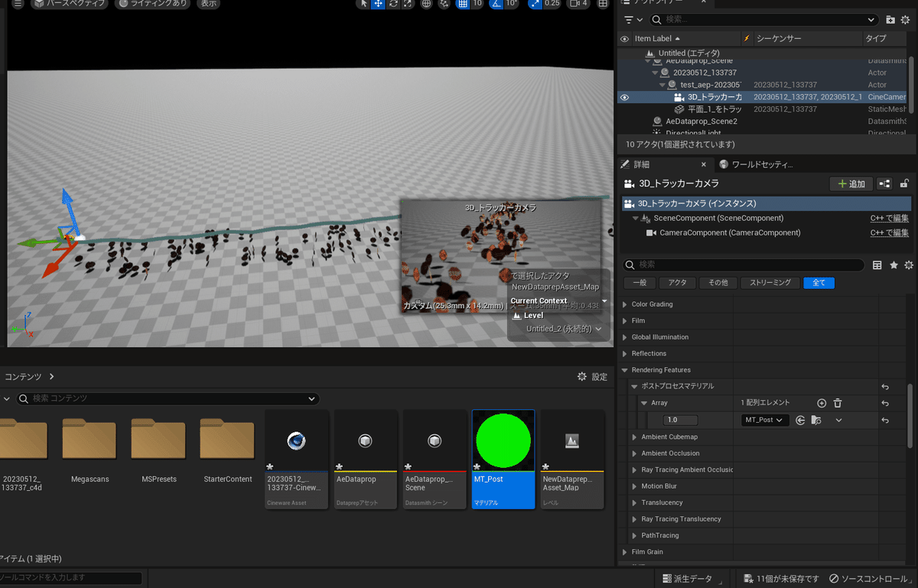Activate the select mode cursor tool
918x588 pixels.
pos(363,4)
